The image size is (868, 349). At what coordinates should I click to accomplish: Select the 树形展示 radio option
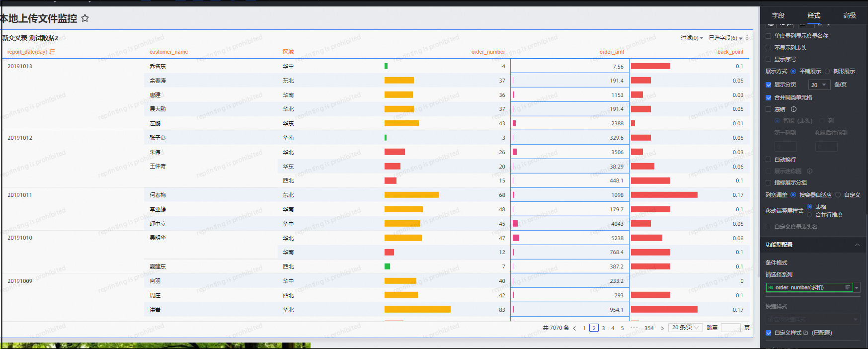[x=827, y=71]
